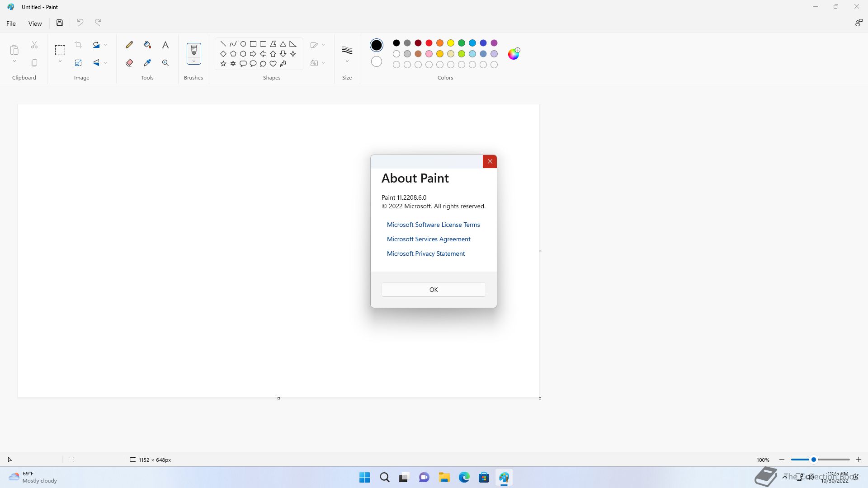Screen dimensions: 868x488
Task: Click the Resize and skew icon
Action: pyautogui.click(x=78, y=63)
